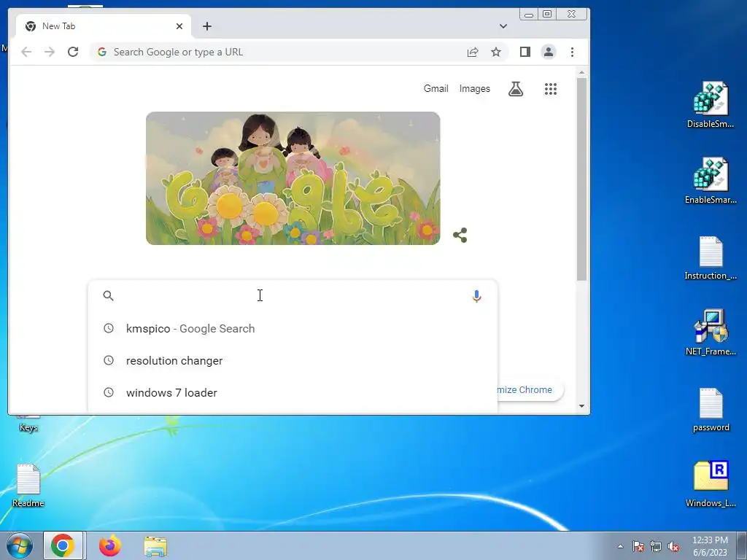Show hidden tray icons arrow

(620, 546)
